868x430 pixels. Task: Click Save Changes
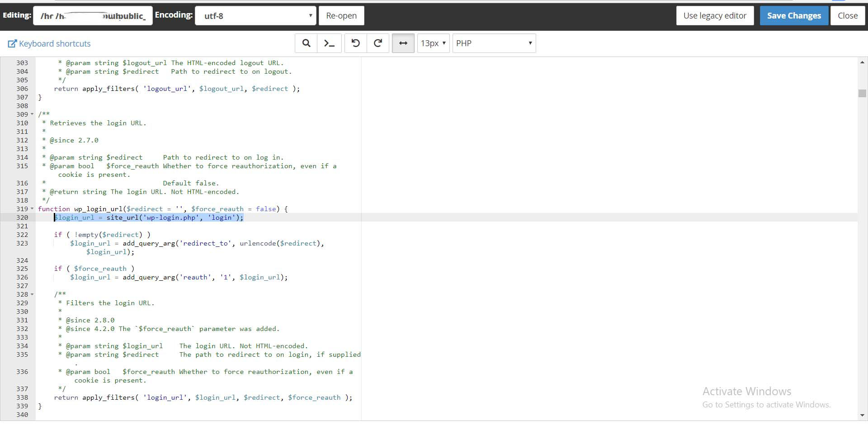point(794,16)
